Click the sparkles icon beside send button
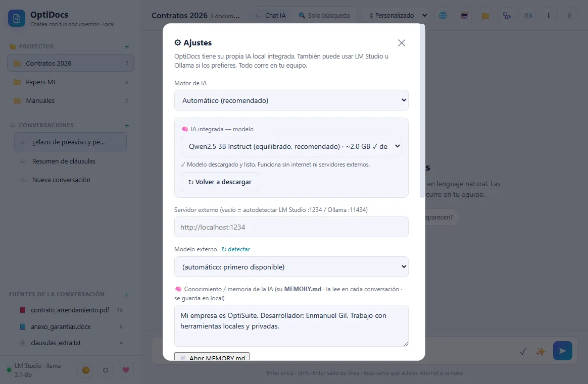 click(x=541, y=351)
